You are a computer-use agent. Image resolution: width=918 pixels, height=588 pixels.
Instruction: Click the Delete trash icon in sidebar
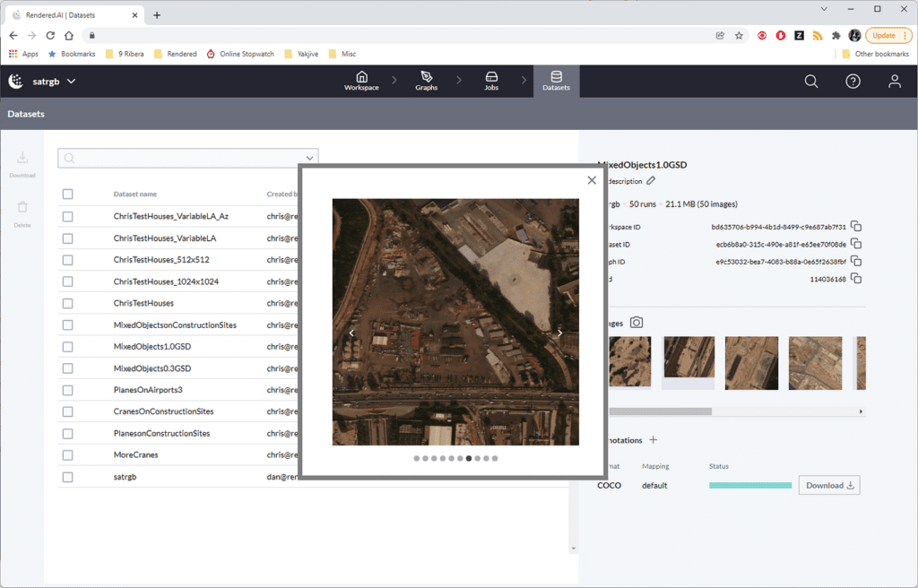[x=22, y=213]
